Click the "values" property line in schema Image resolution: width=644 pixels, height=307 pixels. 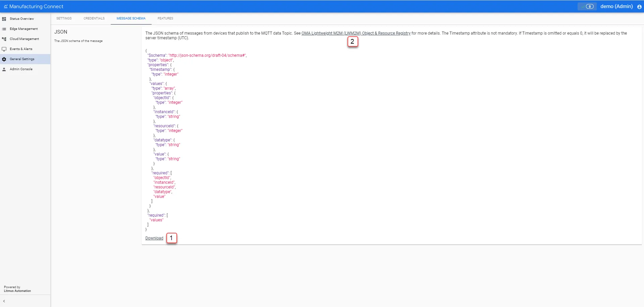click(x=158, y=84)
